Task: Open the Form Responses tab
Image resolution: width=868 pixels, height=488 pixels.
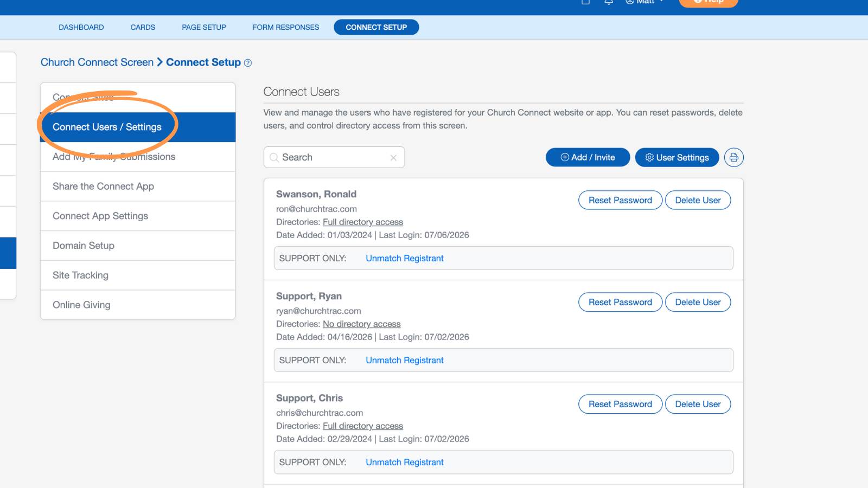Action: (x=286, y=27)
